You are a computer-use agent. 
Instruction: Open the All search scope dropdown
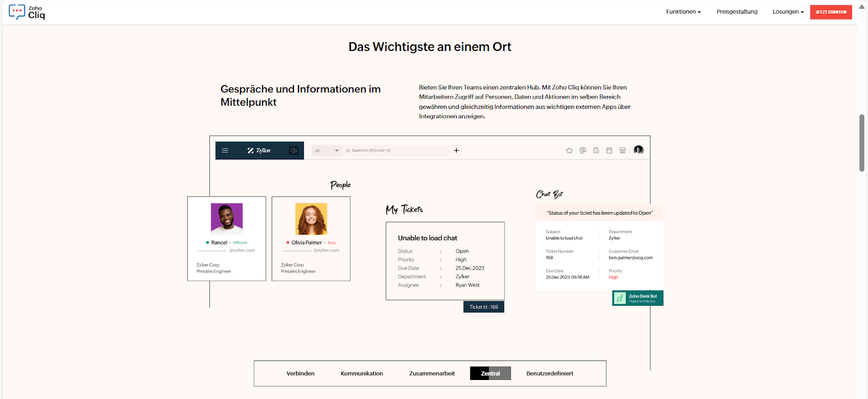(327, 151)
